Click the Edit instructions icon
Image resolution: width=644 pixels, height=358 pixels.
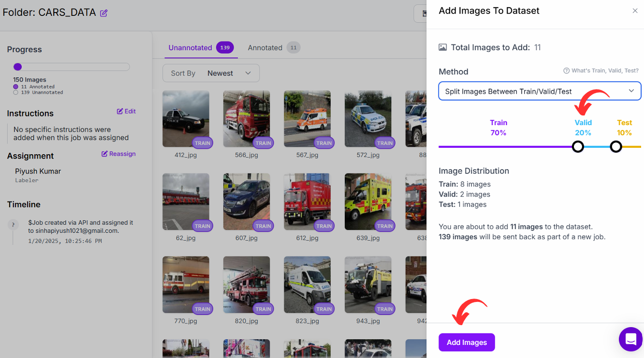click(120, 111)
